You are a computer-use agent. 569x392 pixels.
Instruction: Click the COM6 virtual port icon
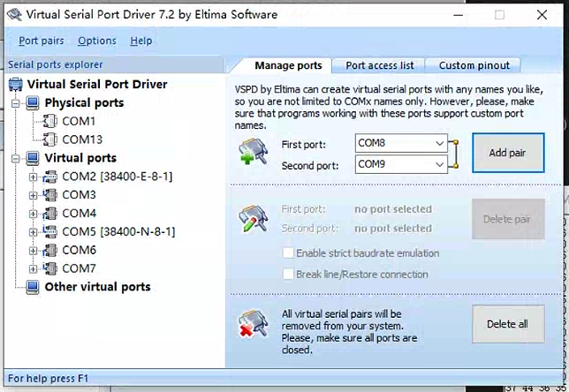click(50, 250)
